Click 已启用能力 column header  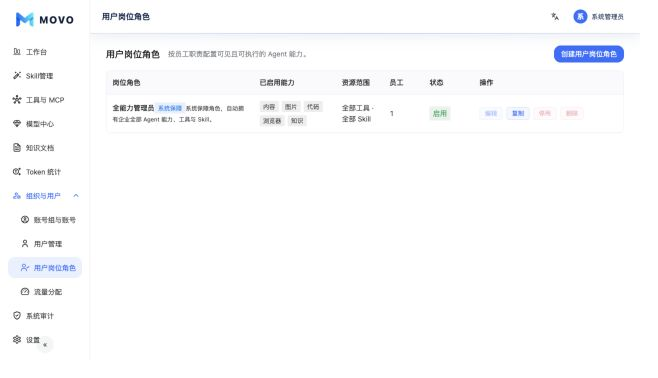[277, 83]
